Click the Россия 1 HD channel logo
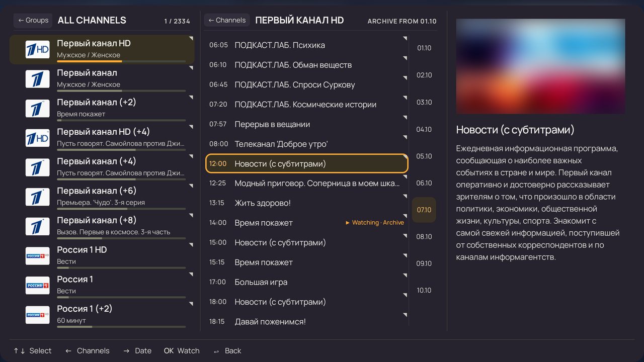This screenshot has width=644, height=362. pyautogui.click(x=38, y=256)
